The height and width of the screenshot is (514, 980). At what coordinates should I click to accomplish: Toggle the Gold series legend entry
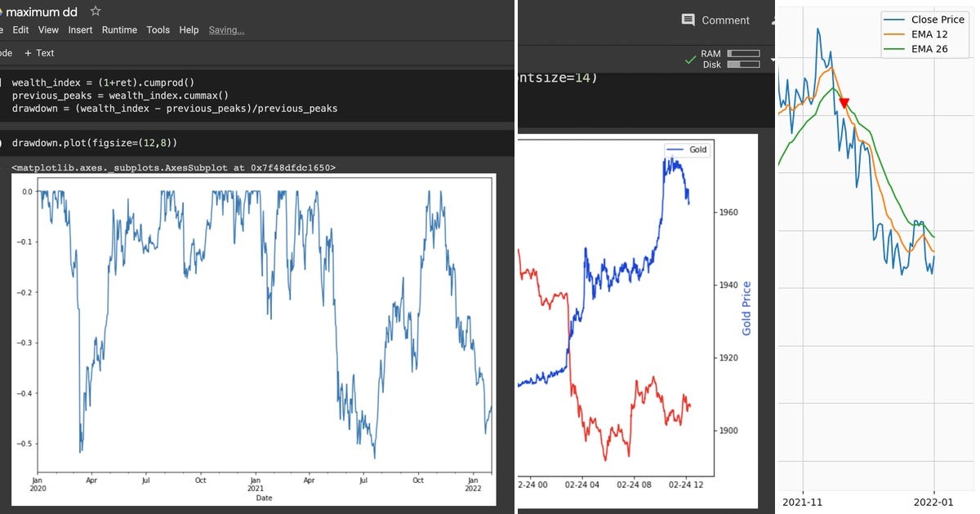(688, 148)
